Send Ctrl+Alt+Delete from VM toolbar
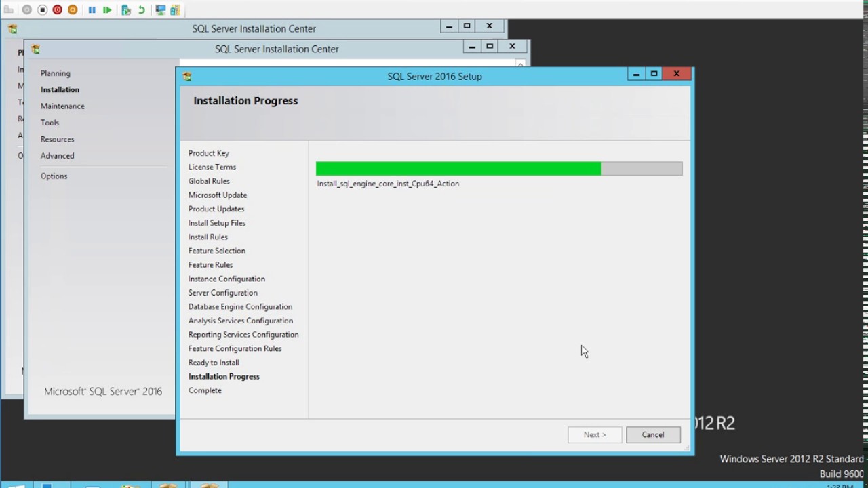Viewport: 868px width, 488px height. coord(9,10)
